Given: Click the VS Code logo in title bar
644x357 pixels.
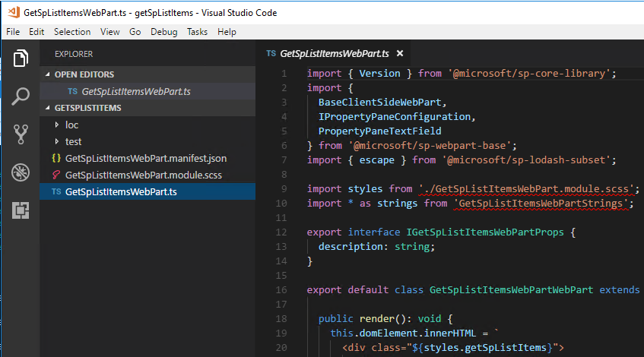Looking at the screenshot, I should point(14,12).
